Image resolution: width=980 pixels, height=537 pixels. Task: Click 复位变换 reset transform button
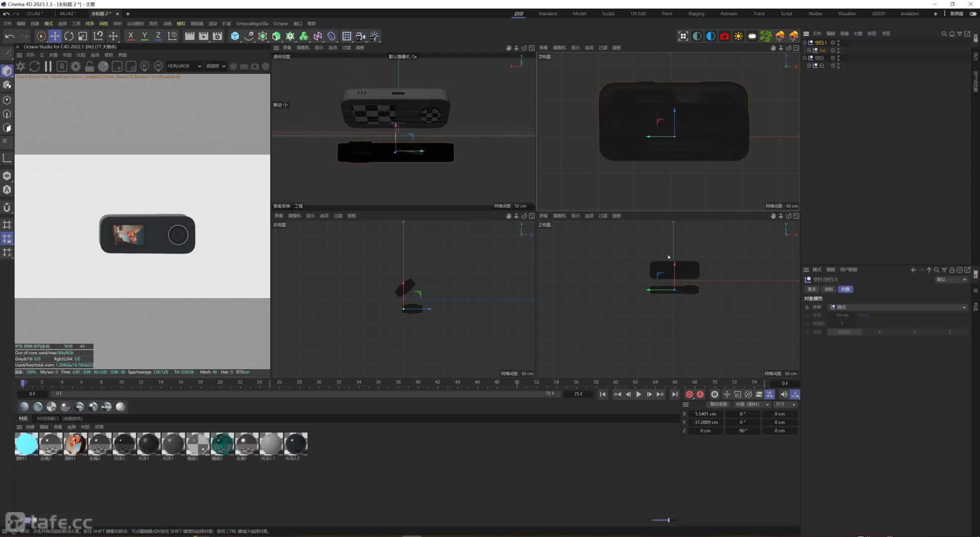coord(719,404)
